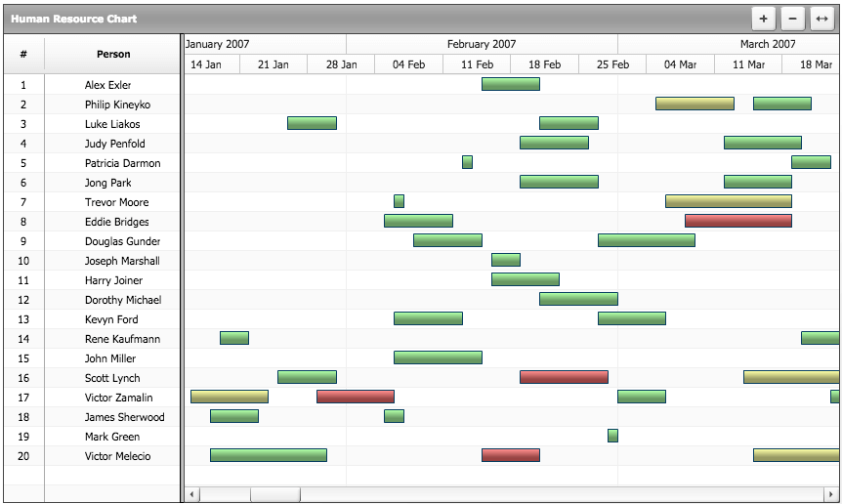Select Eddie Bridges' green task bar

[x=418, y=221]
